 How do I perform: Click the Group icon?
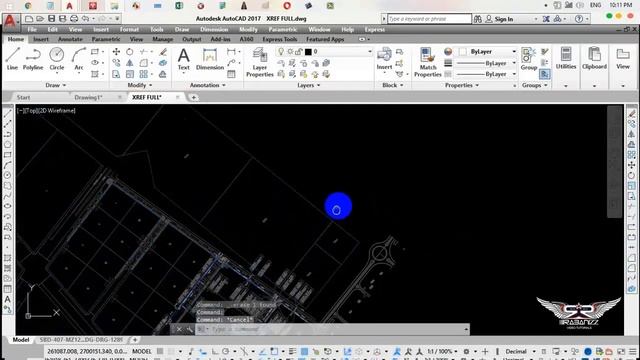click(529, 59)
